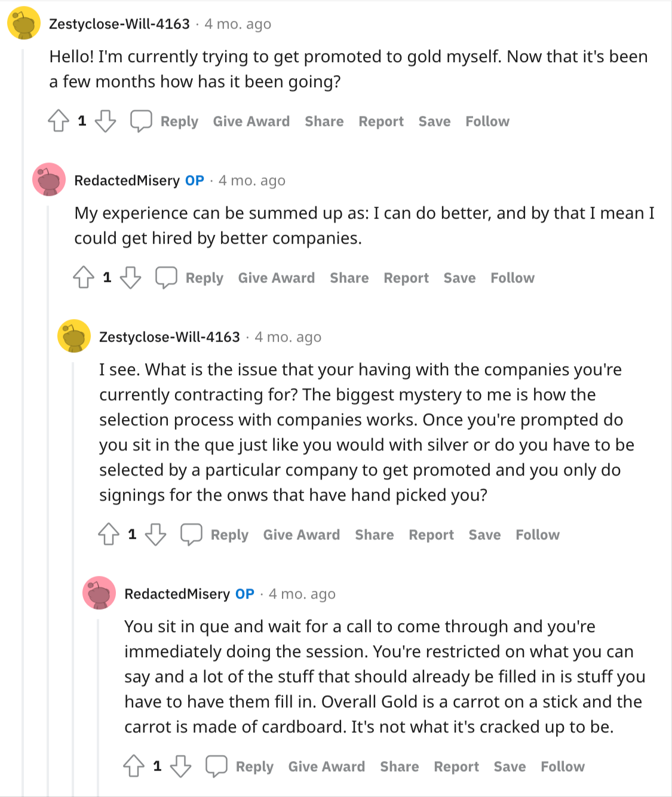The width and height of the screenshot is (672, 797).
Task: Follow the top comment about gold promotion
Action: [487, 121]
